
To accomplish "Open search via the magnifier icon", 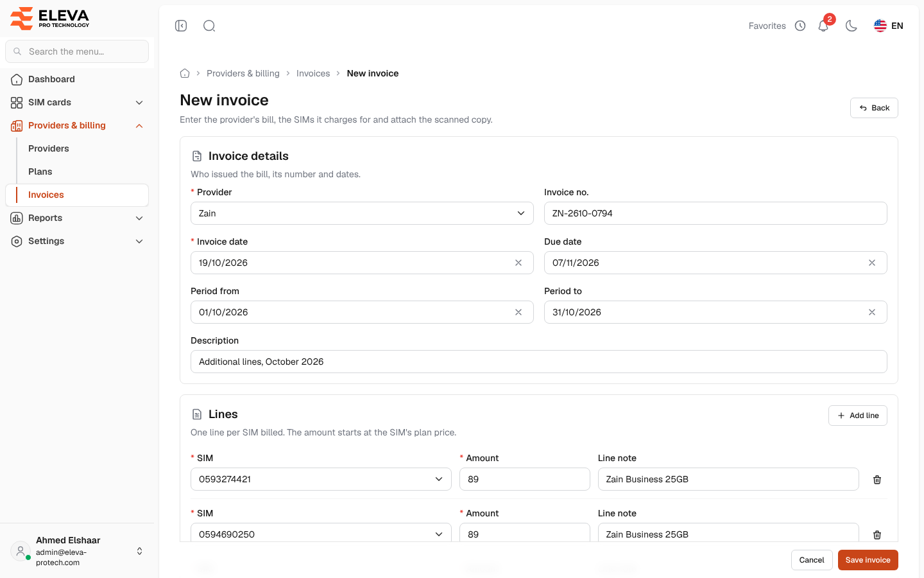I will point(209,26).
